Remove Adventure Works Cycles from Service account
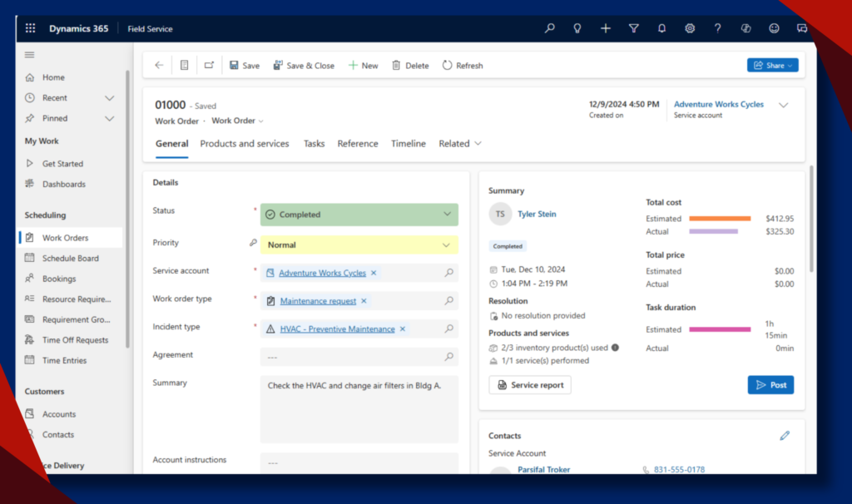852x504 pixels. click(x=374, y=273)
